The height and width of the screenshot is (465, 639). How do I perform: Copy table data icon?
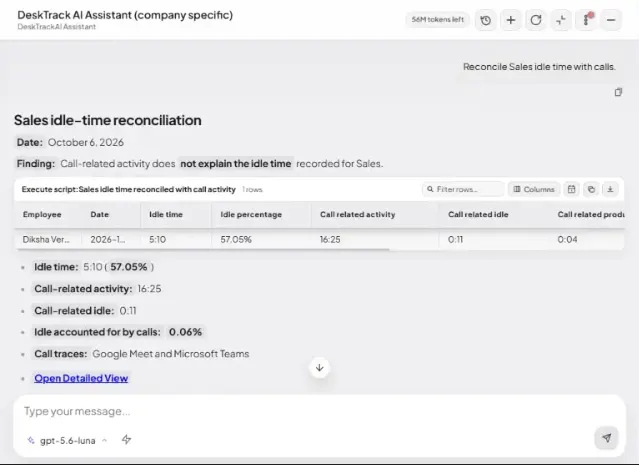point(591,189)
